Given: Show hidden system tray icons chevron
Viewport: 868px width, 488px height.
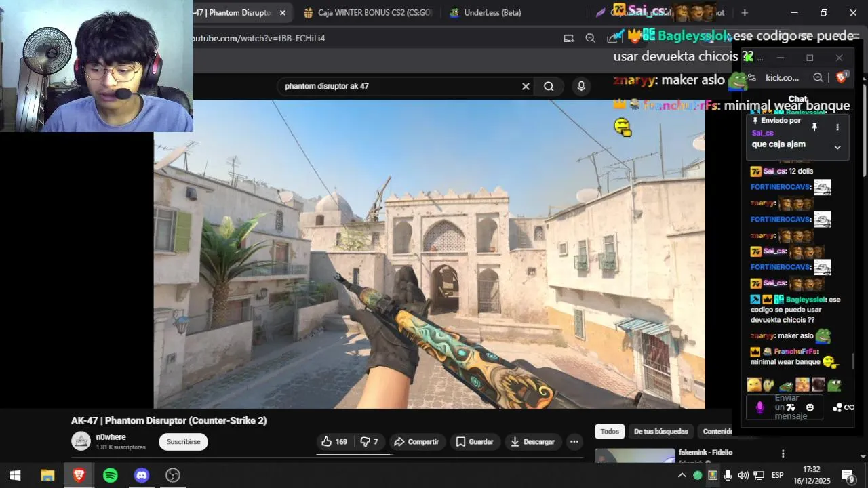Looking at the screenshot, I should [682, 475].
